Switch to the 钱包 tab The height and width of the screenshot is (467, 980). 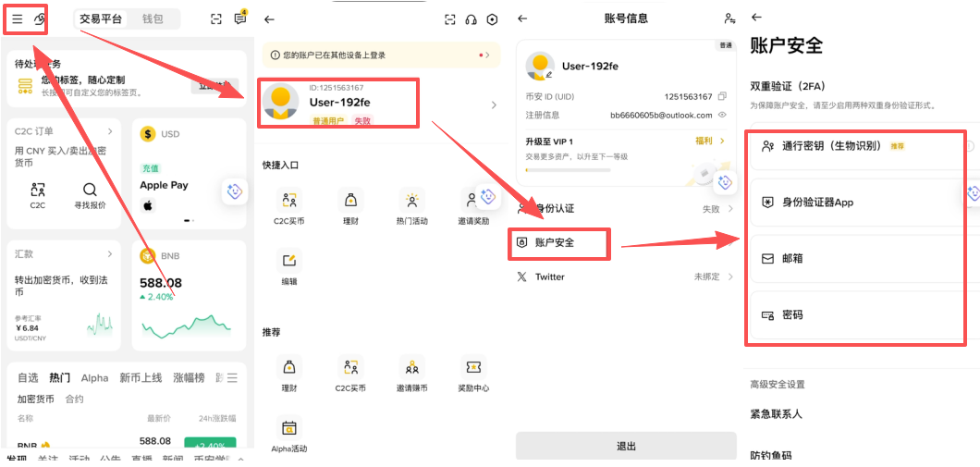coord(153,18)
